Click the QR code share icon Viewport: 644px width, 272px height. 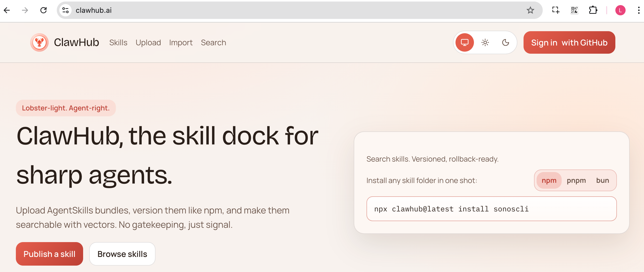pyautogui.click(x=574, y=10)
